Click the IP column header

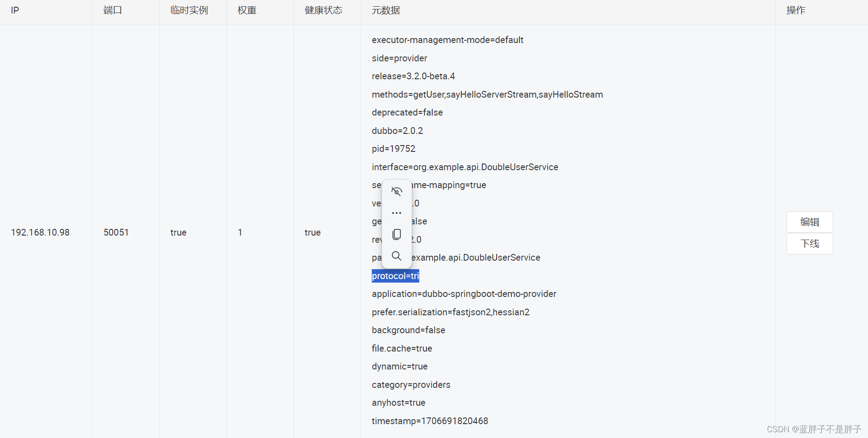click(x=15, y=10)
